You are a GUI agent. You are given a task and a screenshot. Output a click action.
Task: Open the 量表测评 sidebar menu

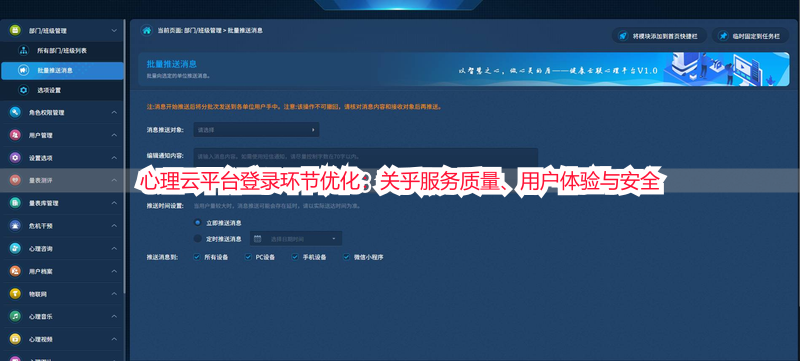[62, 180]
